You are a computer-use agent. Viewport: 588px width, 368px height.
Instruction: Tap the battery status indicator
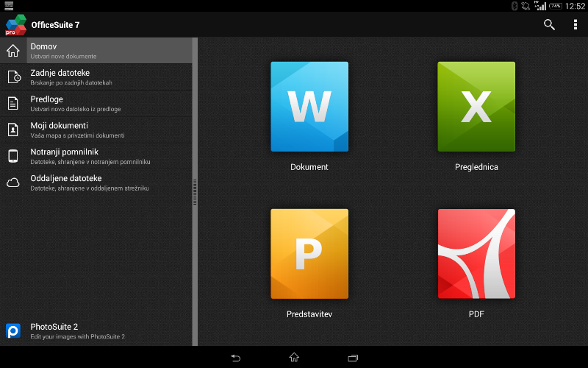coord(555,6)
